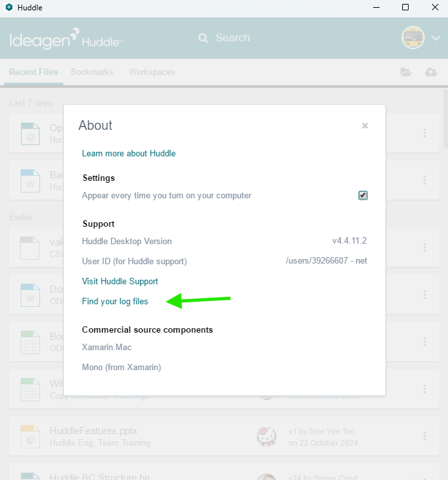Select the Recent Files tab
This screenshot has height=480, width=448.
34,72
